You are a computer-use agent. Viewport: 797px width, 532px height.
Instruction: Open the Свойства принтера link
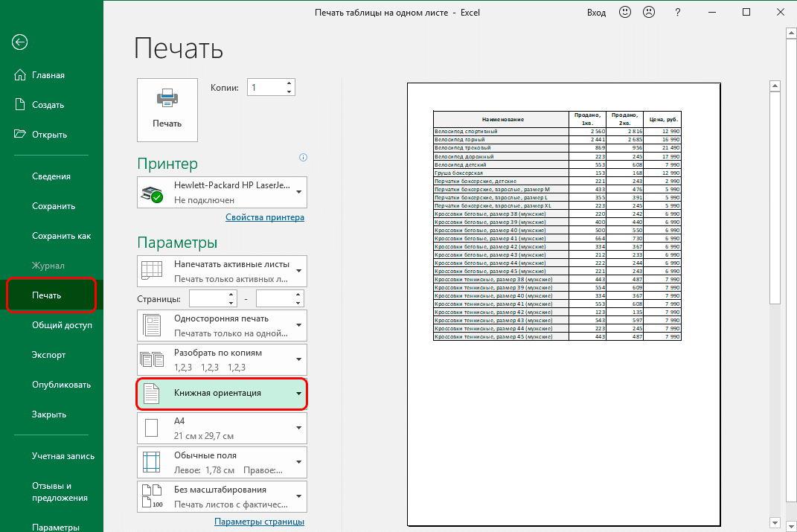click(x=264, y=217)
